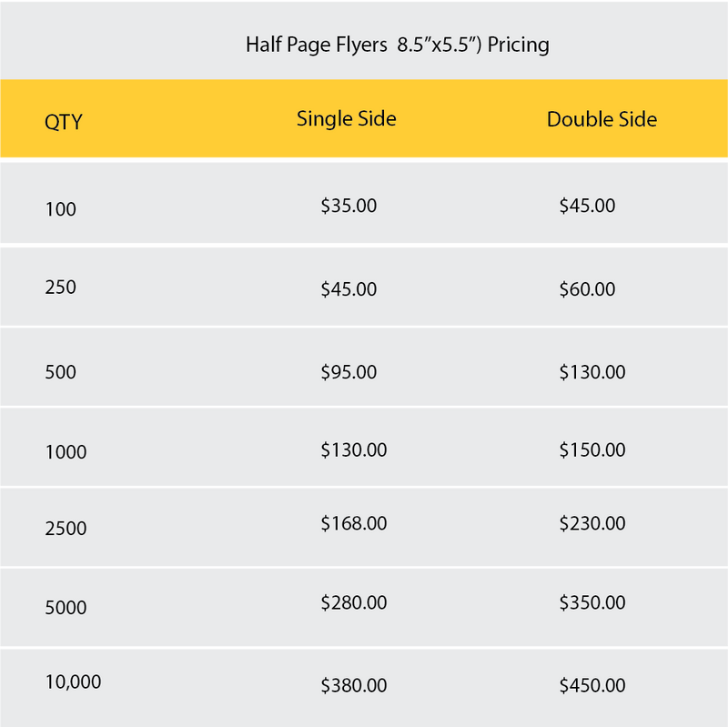
Task: Click the $280.00 single side price
Action: (354, 603)
